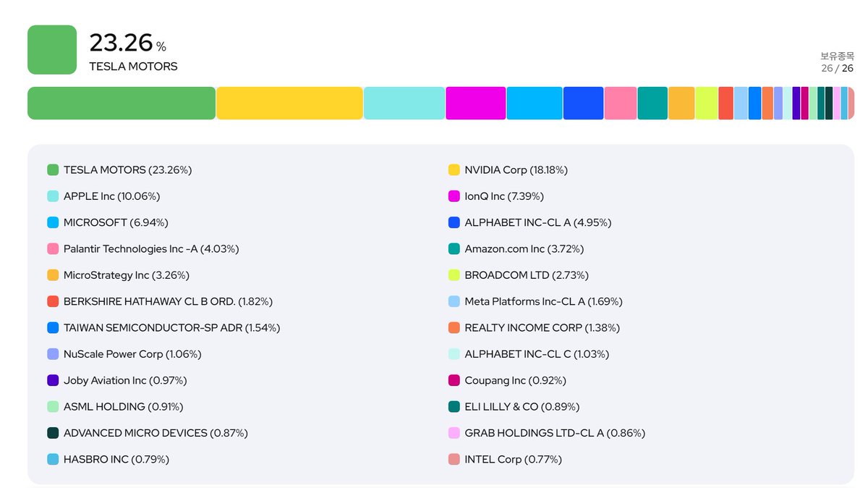This screenshot has height=488, width=868.
Task: Click the HASBRO INC (0.79%) legend label
Action: point(116,459)
